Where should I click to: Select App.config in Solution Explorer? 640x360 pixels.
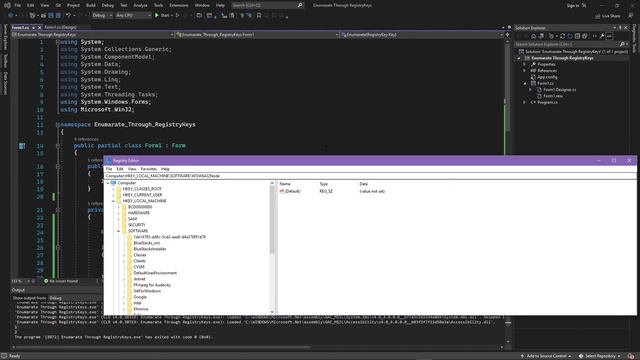click(x=547, y=77)
